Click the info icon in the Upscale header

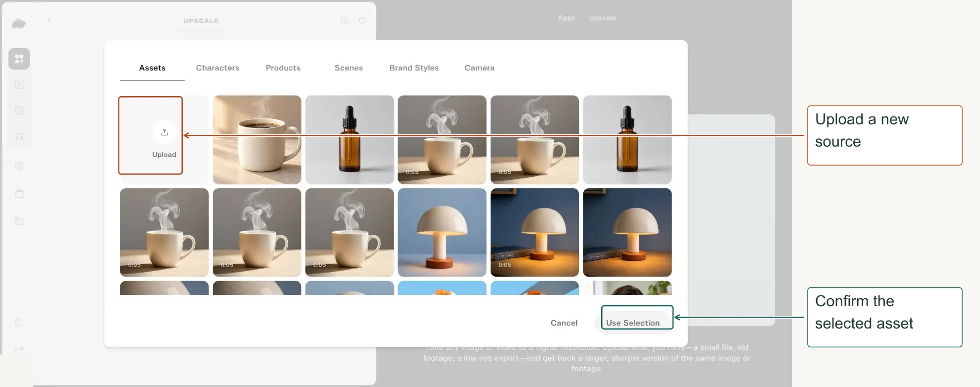[x=345, y=21]
